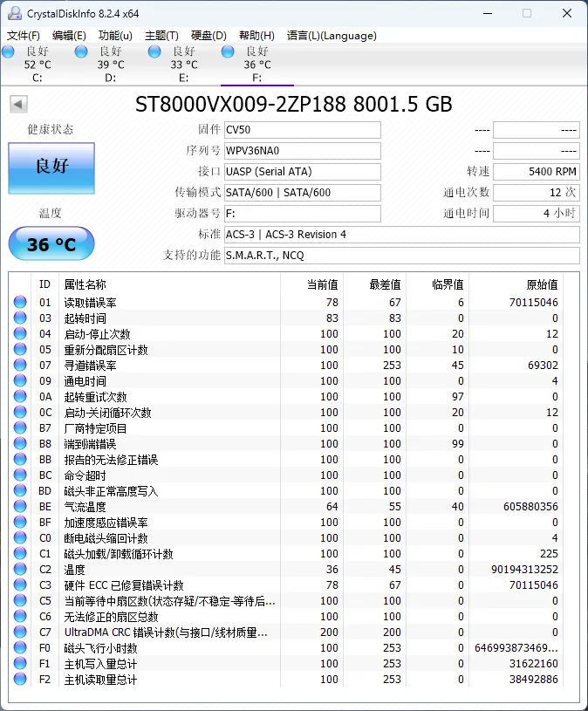
Task: Open the 帮助(H) menu
Action: (x=256, y=36)
